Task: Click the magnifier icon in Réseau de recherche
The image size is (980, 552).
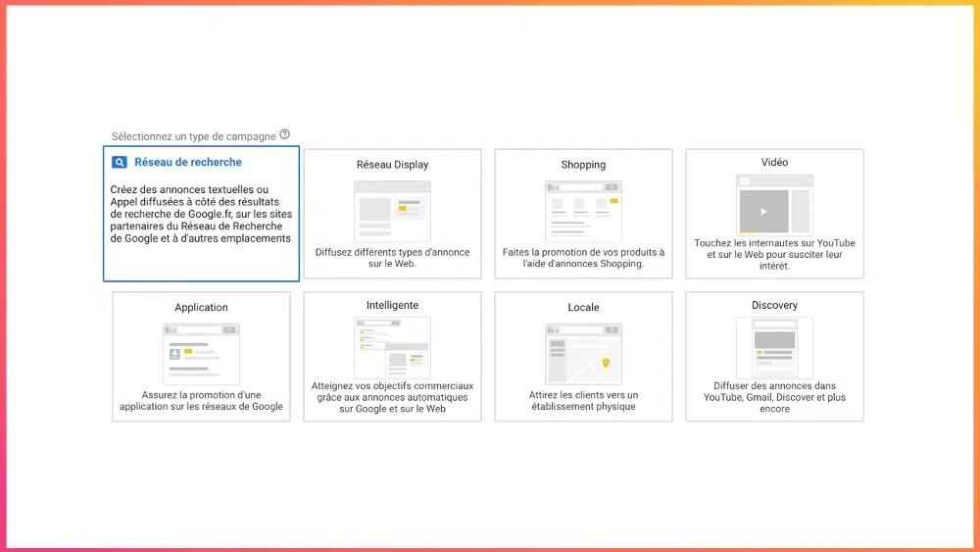Action: coord(120,163)
